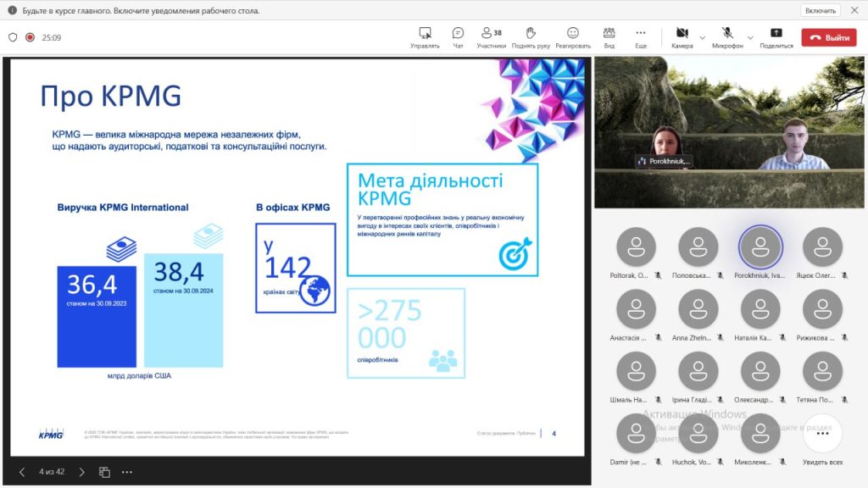The width and height of the screenshot is (868, 488).
Task: Click the Porokhniuk name label on video
Action: coord(664,161)
